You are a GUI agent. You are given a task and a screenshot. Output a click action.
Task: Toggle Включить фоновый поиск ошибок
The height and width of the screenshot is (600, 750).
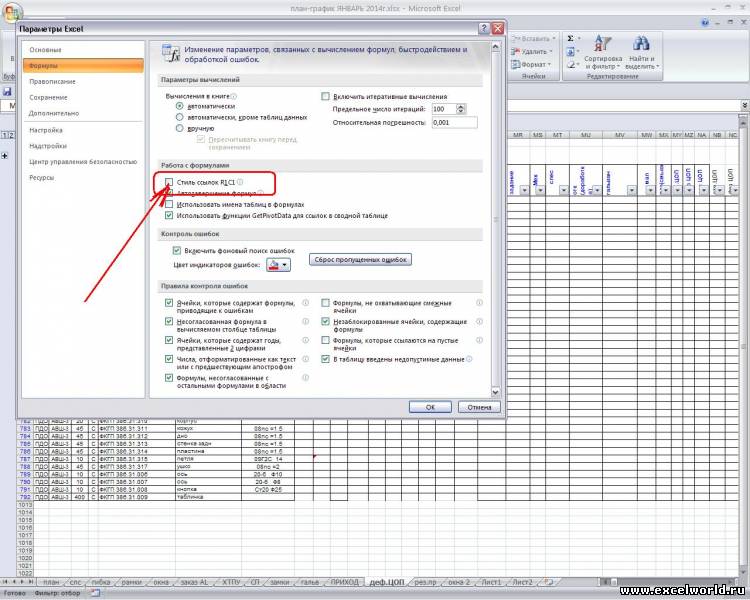176,250
